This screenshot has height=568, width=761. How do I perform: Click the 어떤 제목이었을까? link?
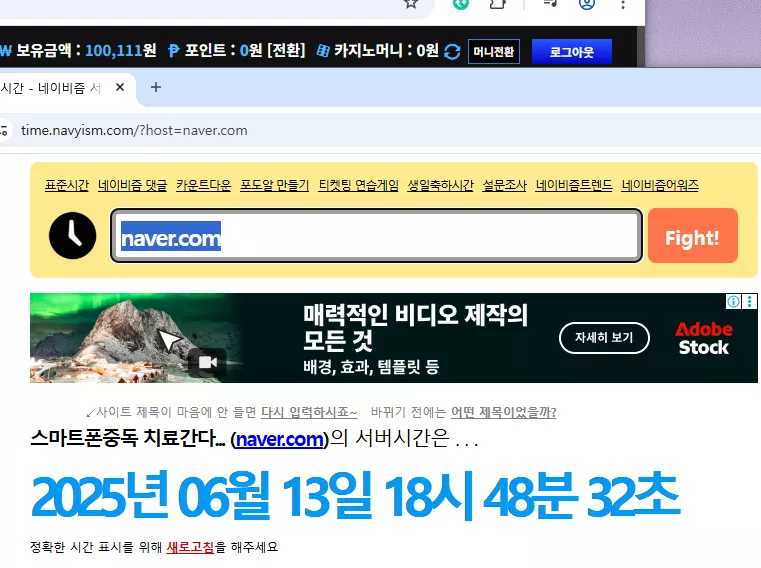(x=503, y=412)
